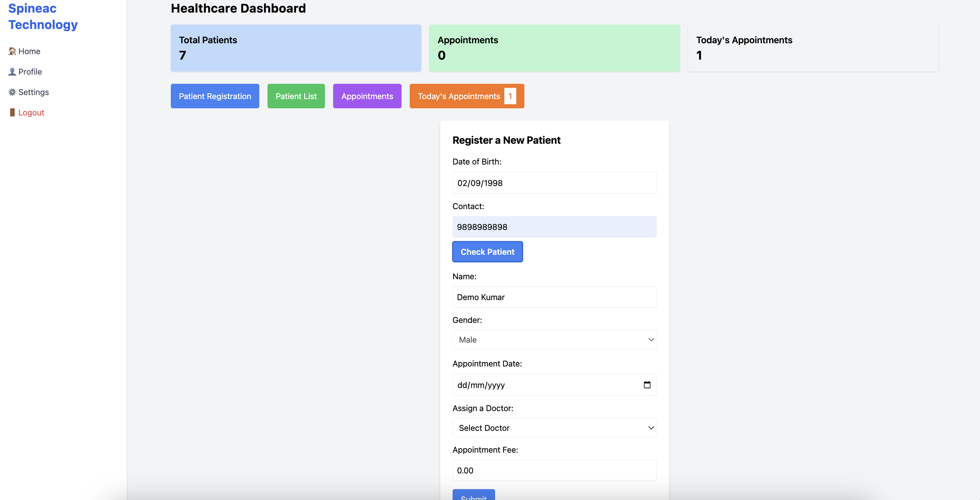Click the Submit button at form bottom

[474, 495]
